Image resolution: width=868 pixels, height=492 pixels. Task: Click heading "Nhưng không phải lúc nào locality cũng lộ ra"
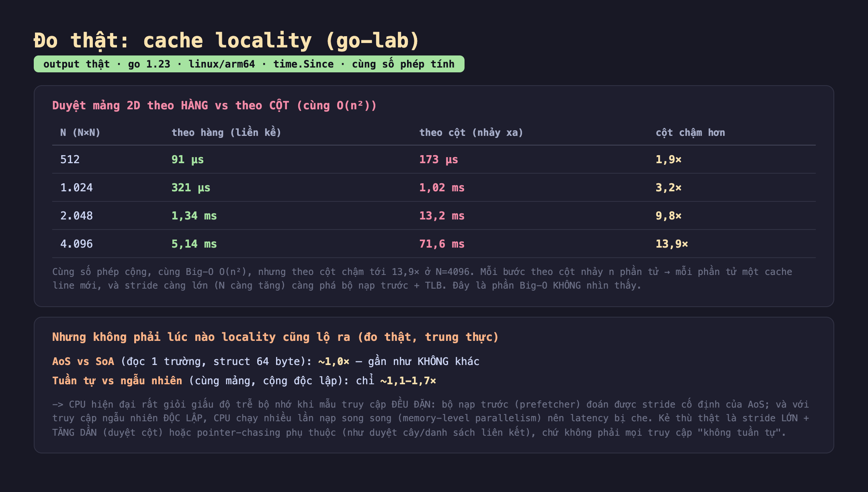pyautogui.click(x=275, y=337)
